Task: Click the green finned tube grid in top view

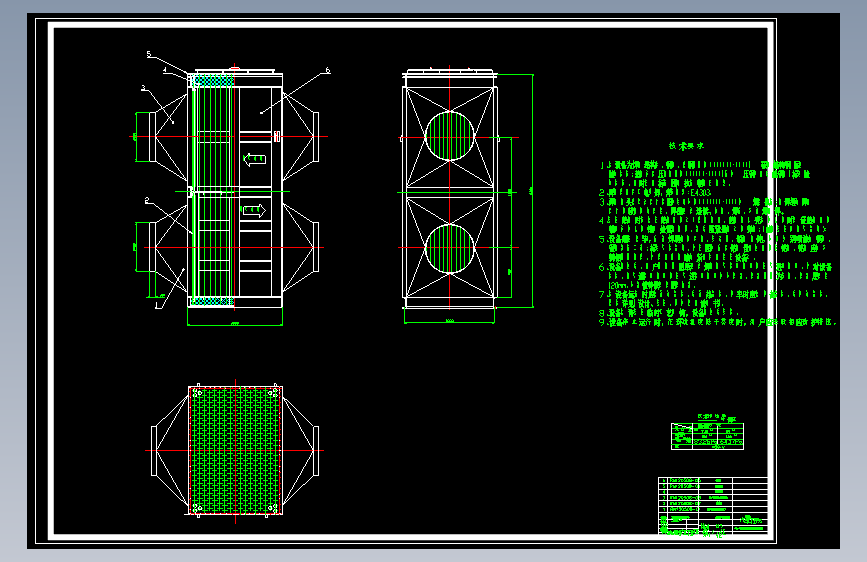Action: coord(236,450)
